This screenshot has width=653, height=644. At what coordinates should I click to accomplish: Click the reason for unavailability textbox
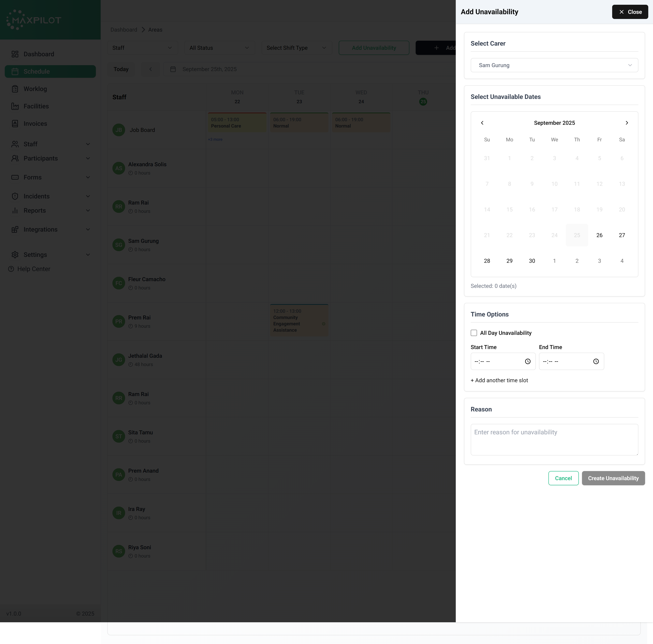click(x=554, y=439)
